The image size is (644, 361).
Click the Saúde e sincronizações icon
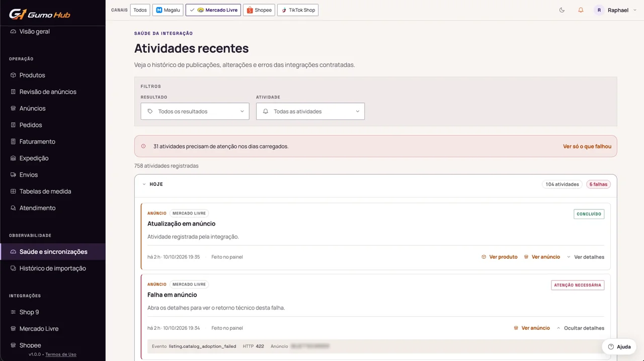point(13,252)
